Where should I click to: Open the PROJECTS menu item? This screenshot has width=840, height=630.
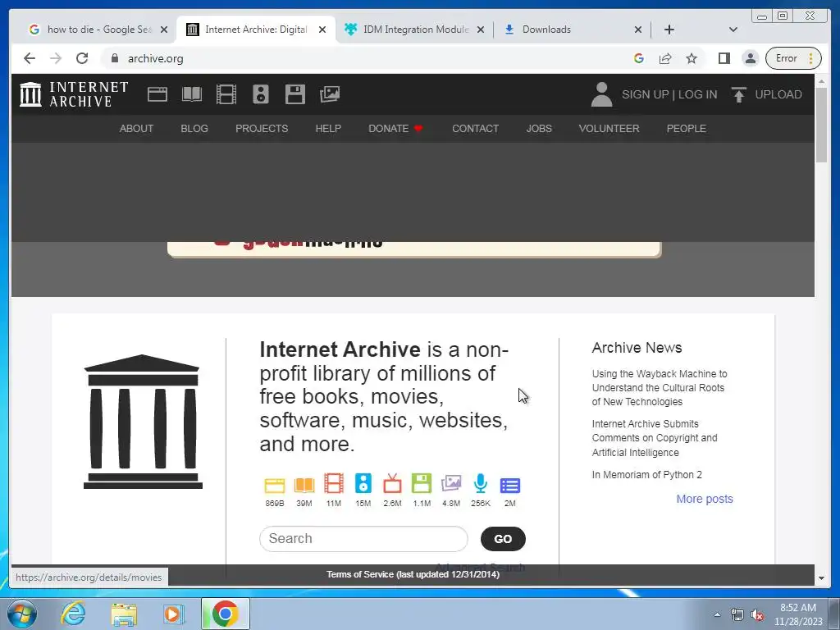coord(262,129)
